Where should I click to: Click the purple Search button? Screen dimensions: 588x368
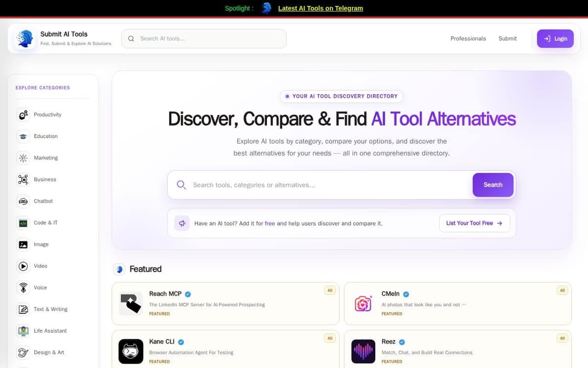[x=493, y=185]
